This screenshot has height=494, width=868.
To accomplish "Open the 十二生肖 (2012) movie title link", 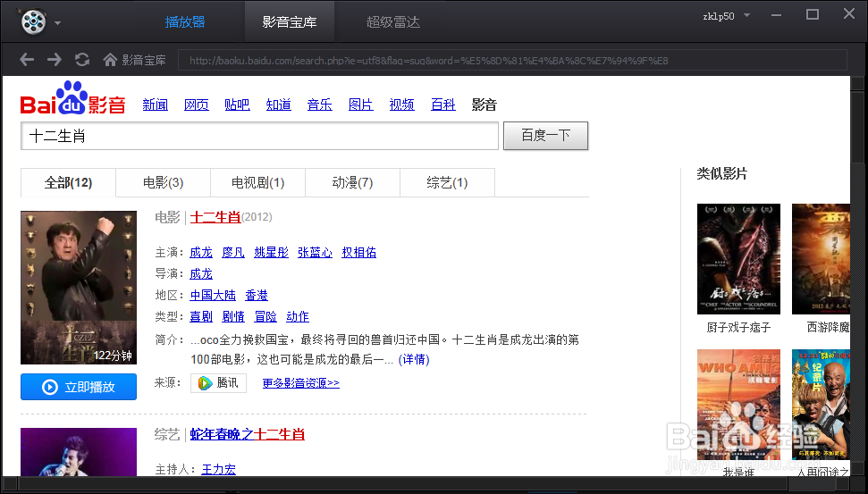I will coord(215,217).
